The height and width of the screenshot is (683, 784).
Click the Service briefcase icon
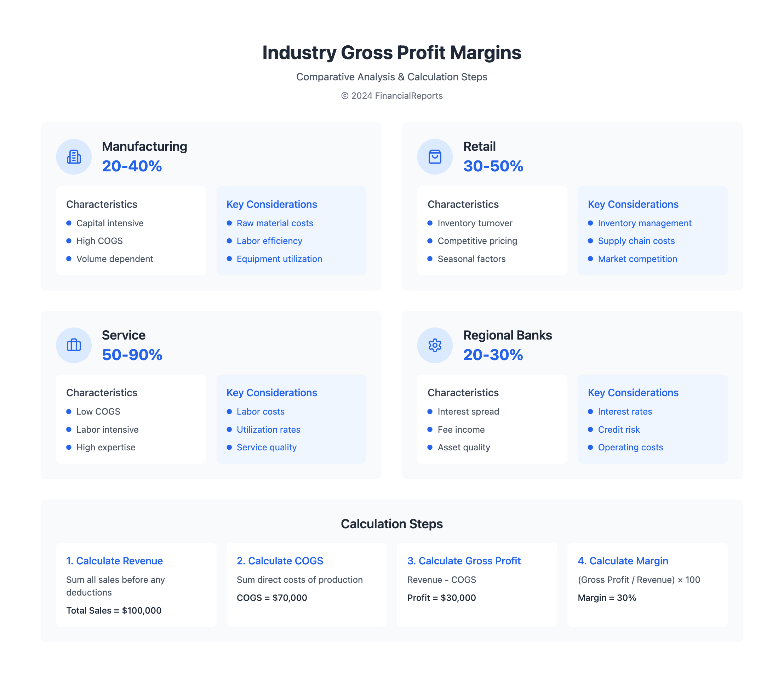click(x=74, y=345)
